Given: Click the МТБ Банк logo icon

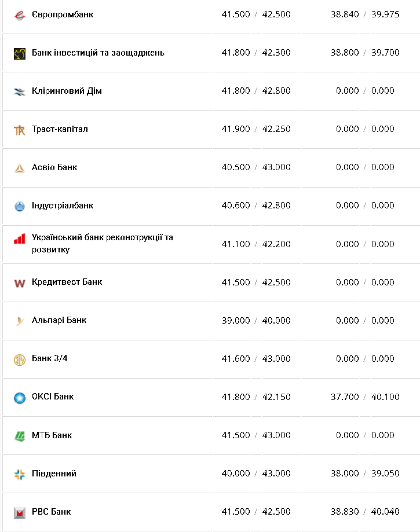Looking at the screenshot, I should 20,436.
